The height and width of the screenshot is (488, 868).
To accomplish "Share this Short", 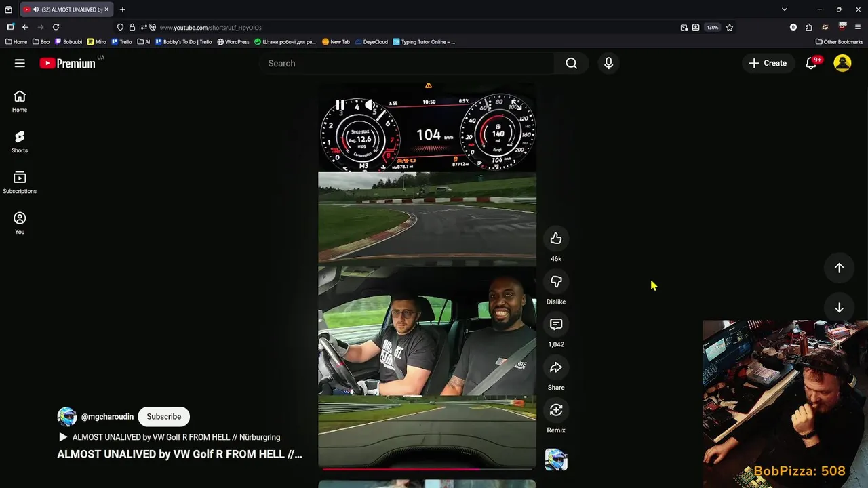I will tap(556, 367).
